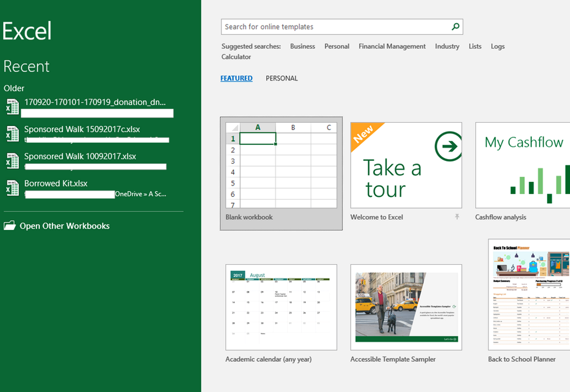Click the Accessible Template Sampler caption

[x=393, y=359]
